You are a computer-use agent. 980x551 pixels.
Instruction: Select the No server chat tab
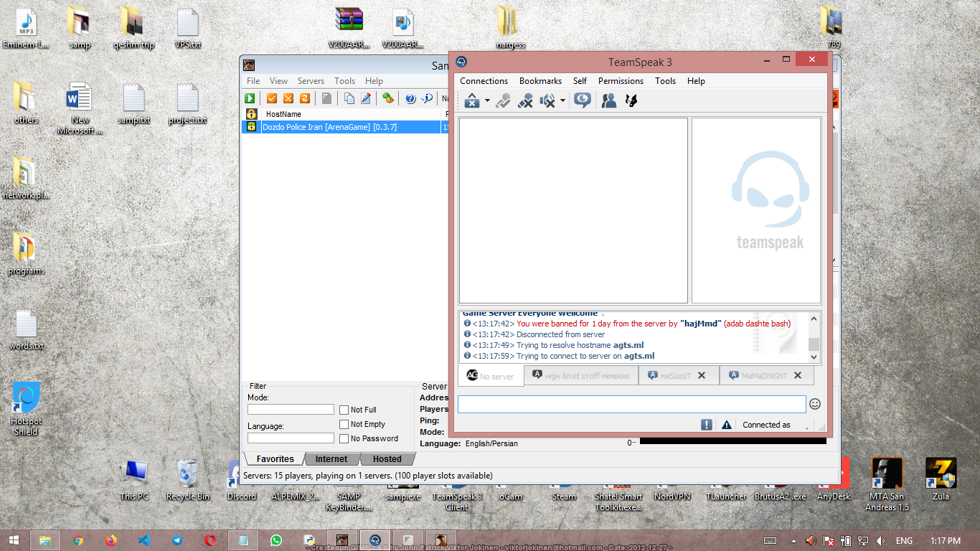pyautogui.click(x=491, y=376)
